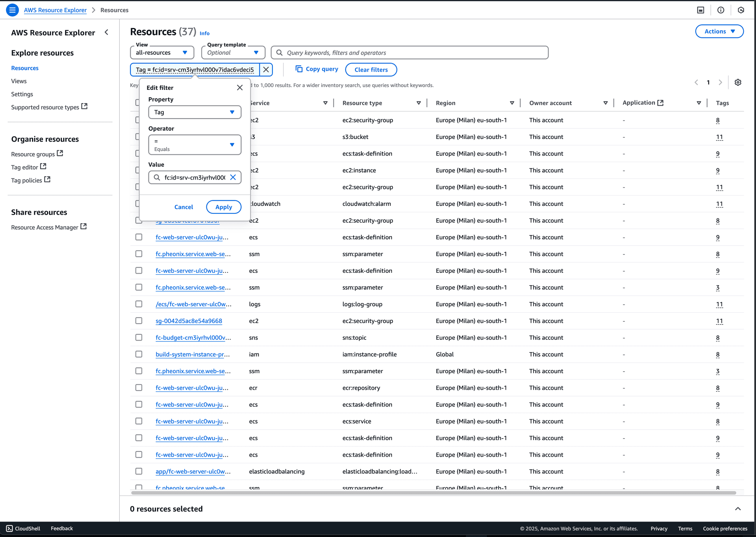Collapse the AWS Resource Explorer sidebar

[x=106, y=32]
